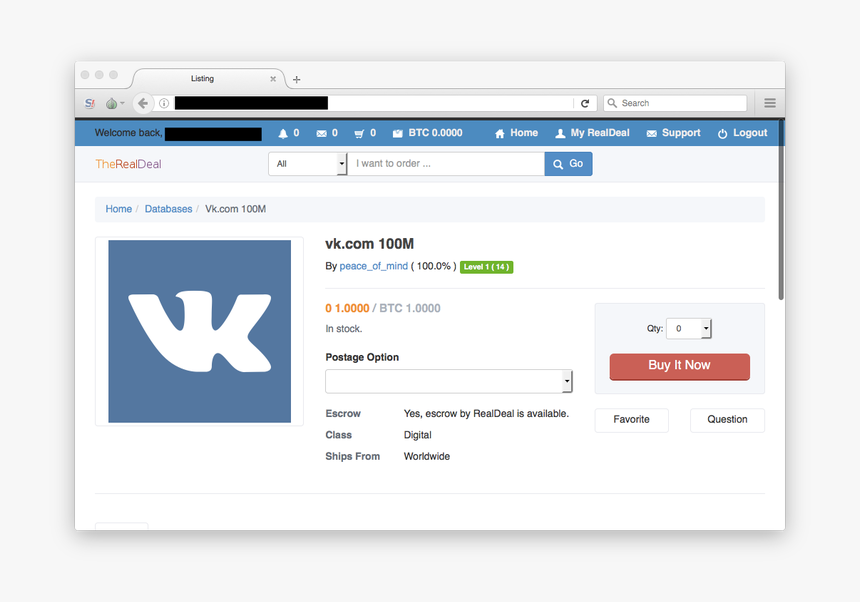860x602 pixels.
Task: Open the Postage Option dropdown
Action: [449, 381]
